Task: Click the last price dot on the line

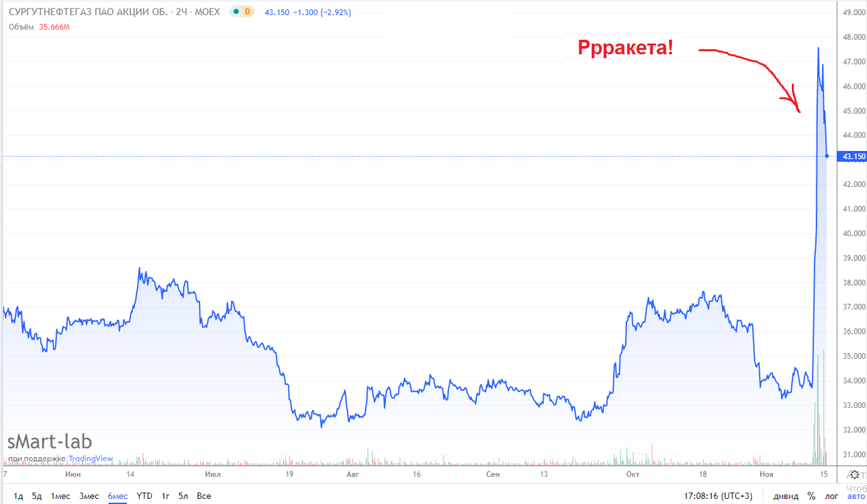Action: coord(827,156)
